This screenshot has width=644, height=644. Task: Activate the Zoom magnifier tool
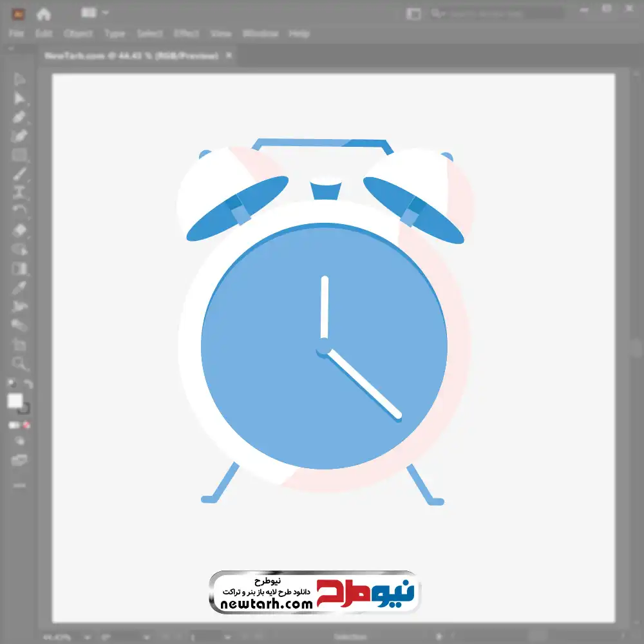19,364
